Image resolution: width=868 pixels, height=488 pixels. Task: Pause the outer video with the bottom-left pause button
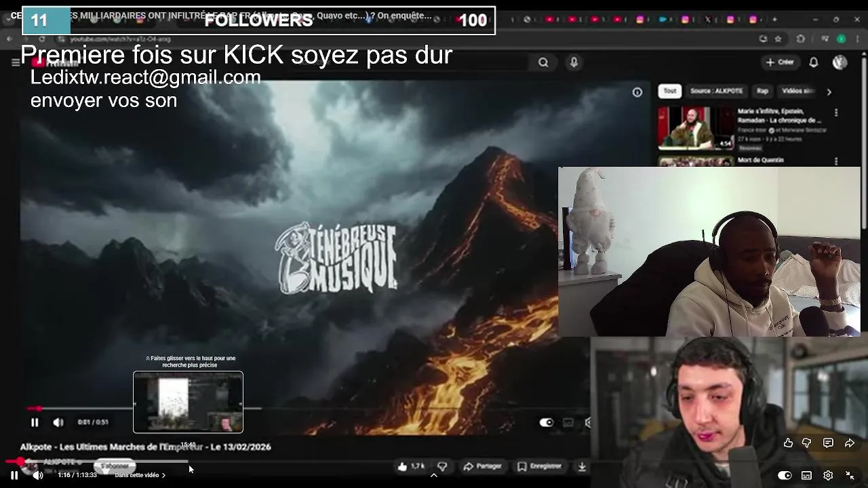[14, 475]
